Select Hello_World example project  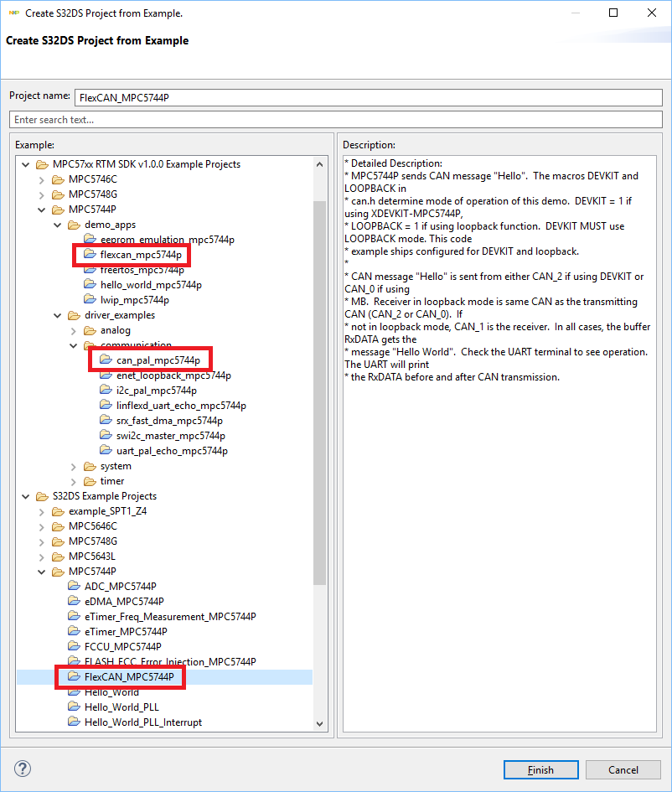[111, 692]
